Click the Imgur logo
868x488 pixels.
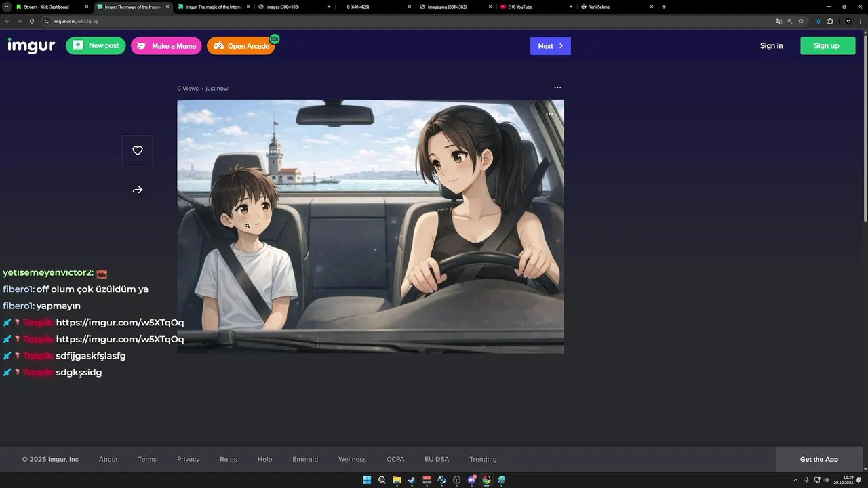(x=31, y=45)
